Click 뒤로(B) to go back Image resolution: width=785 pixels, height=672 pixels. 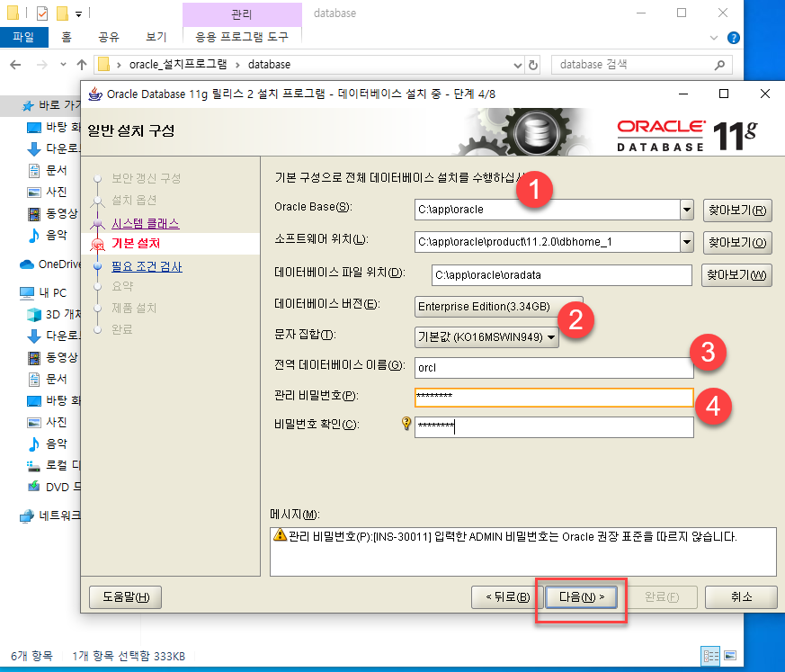[507, 597]
